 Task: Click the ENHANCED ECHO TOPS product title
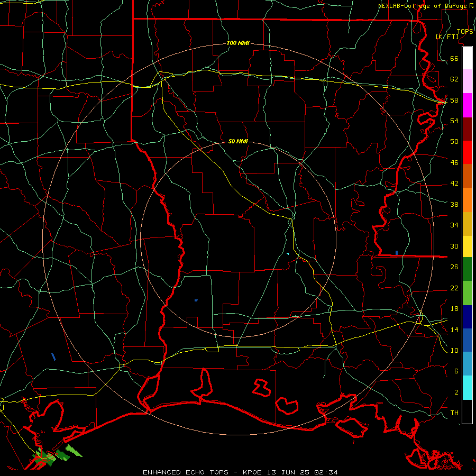tap(185, 472)
